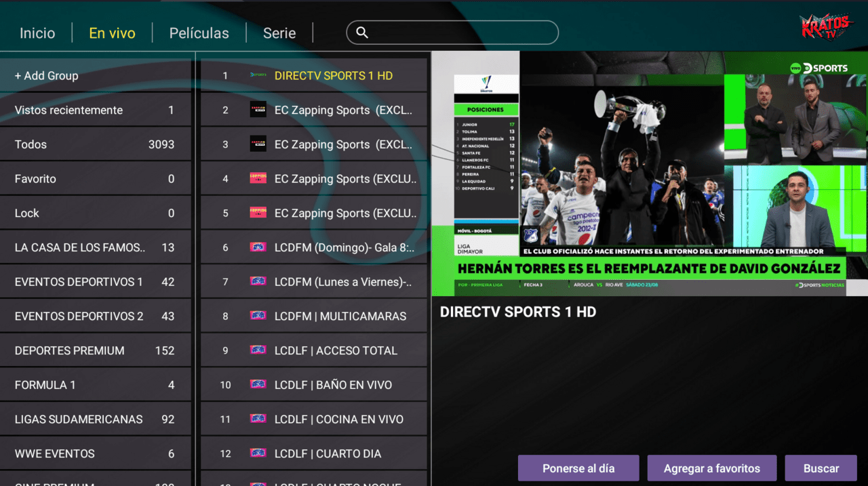Screen dimensions: 868x486
Task: Play channel 1 DIRECTV SPORTS 1 HD
Action: point(314,75)
